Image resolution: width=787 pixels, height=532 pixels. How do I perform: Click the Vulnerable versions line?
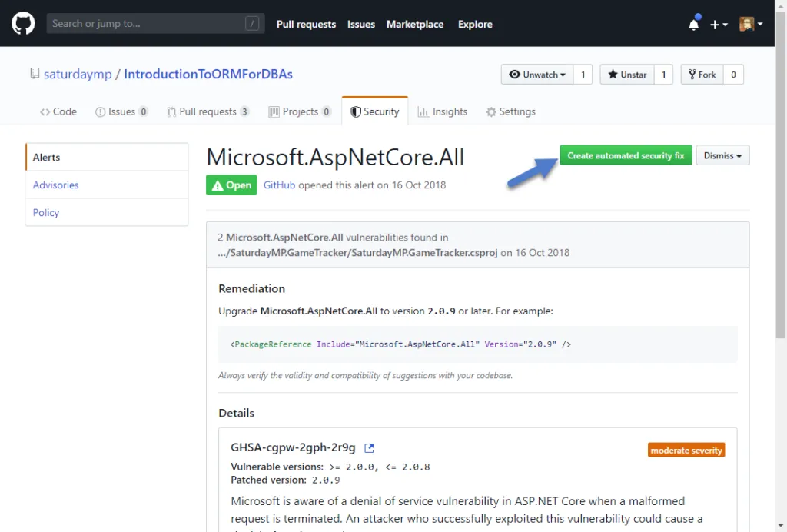[x=330, y=467]
